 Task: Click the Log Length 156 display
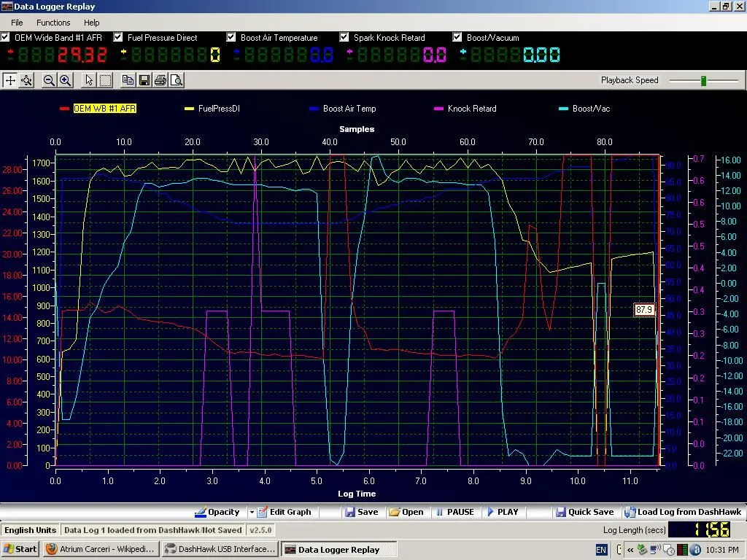click(x=699, y=529)
